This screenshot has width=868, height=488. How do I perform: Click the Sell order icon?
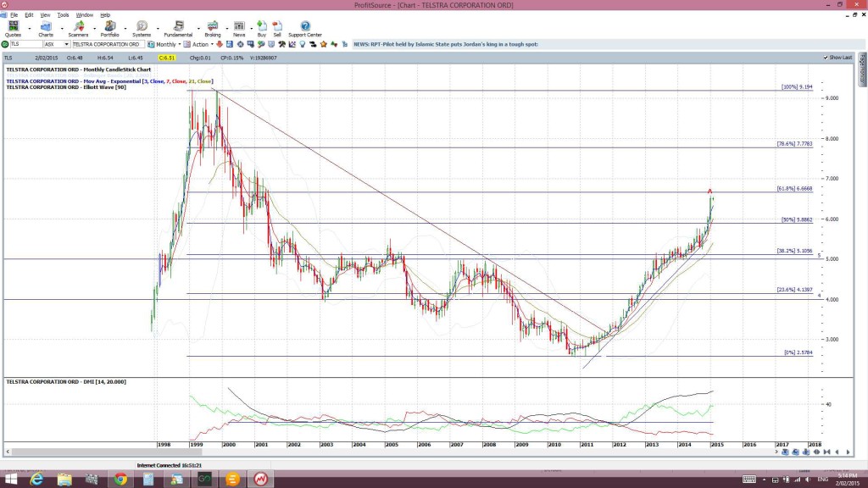[x=277, y=29]
